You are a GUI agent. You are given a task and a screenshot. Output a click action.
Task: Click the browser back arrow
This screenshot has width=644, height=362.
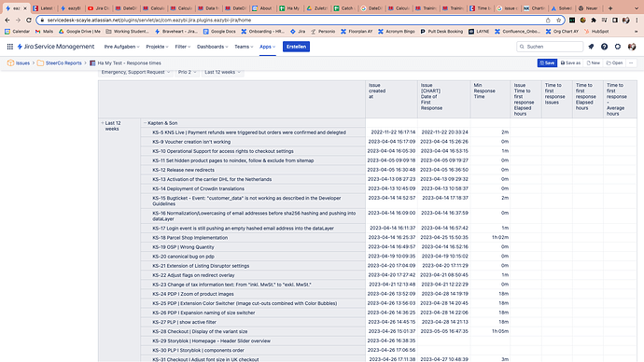point(7,21)
